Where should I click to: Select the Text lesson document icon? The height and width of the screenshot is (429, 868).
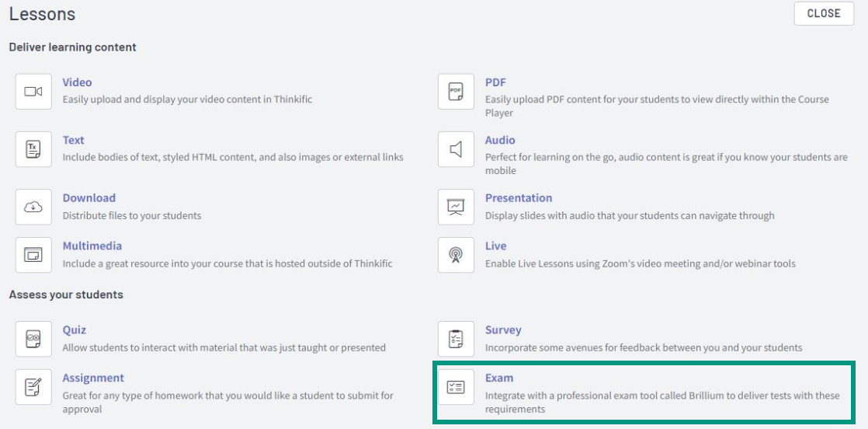[x=33, y=149]
